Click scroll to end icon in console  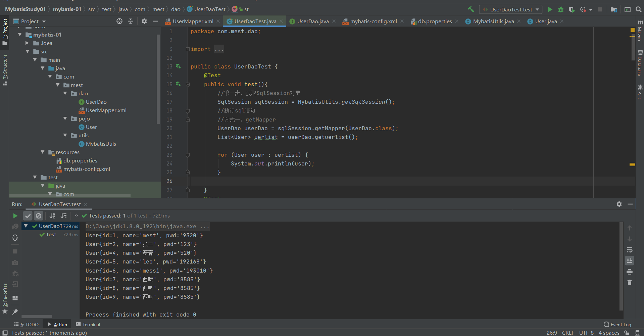click(x=630, y=260)
